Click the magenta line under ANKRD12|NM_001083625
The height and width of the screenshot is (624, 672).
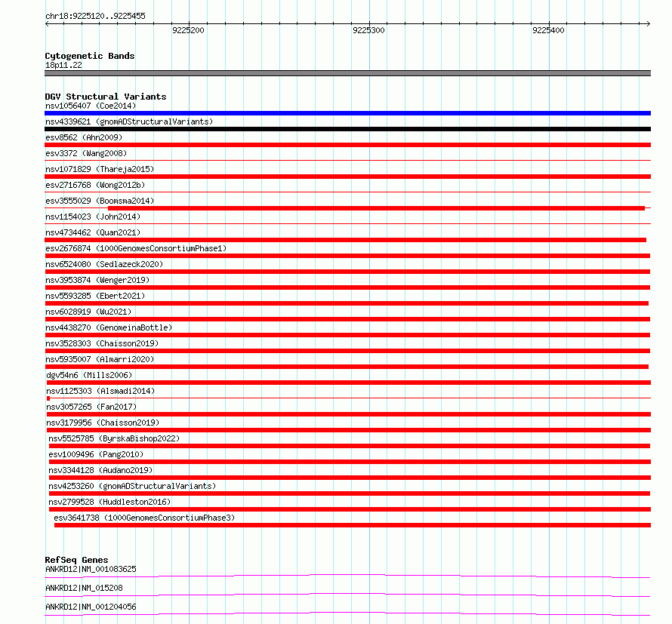point(347,576)
